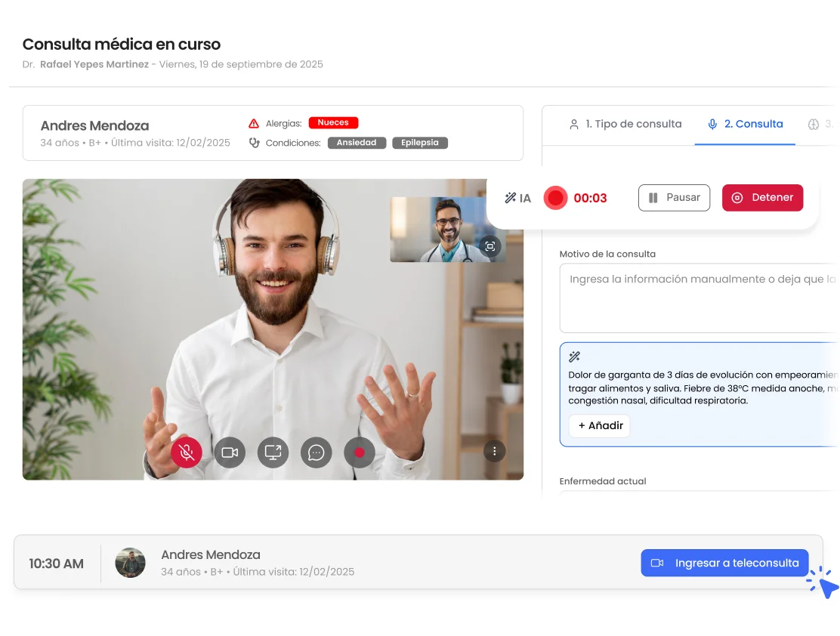840x636 pixels.
Task: Click the IA magic wand icon
Action: point(511,198)
